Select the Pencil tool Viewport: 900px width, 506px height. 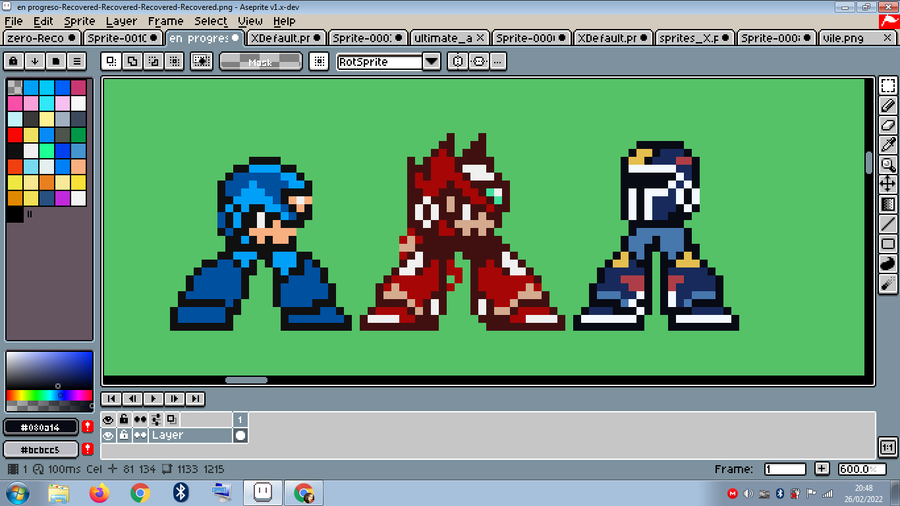tap(888, 105)
